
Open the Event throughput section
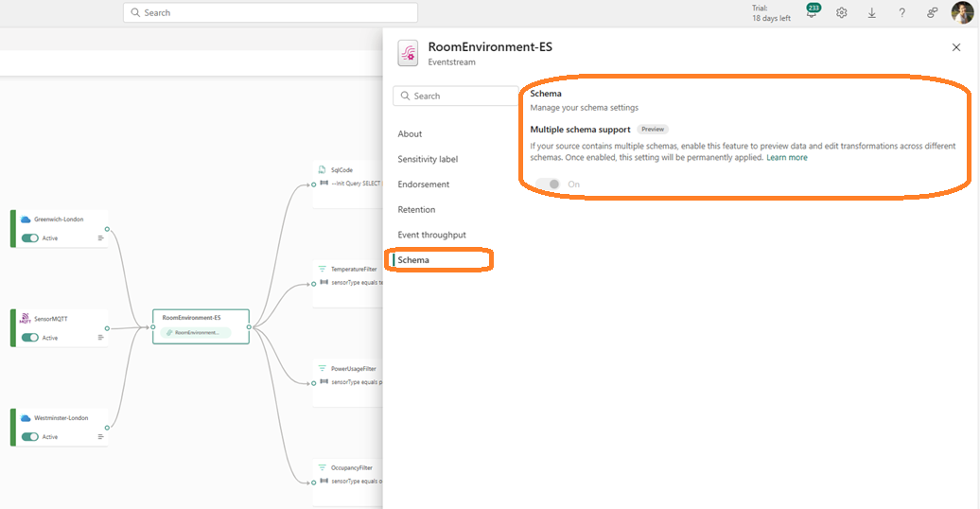tap(432, 235)
